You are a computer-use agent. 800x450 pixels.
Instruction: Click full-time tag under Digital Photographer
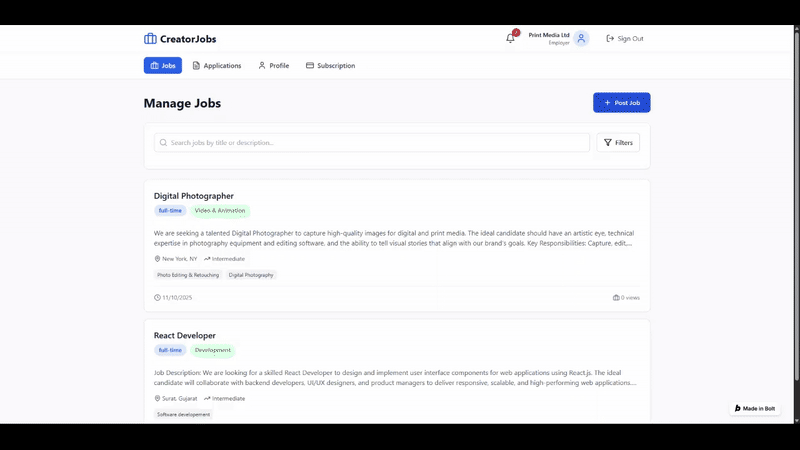click(x=170, y=211)
